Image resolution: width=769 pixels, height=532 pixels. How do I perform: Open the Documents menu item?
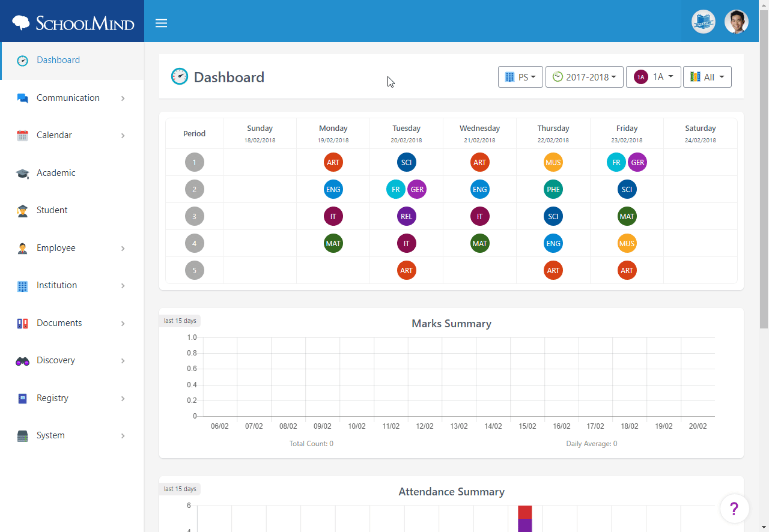(x=72, y=323)
